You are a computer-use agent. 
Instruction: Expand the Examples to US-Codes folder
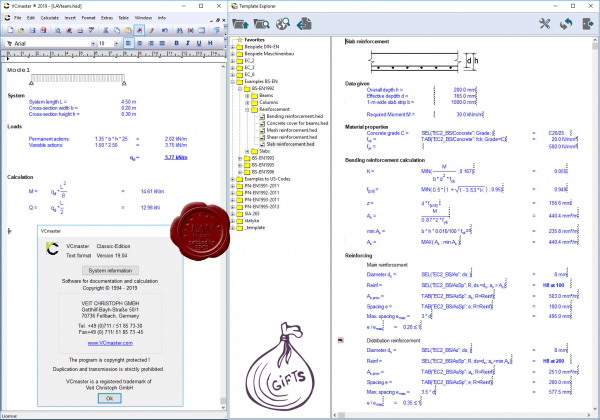coord(233,179)
